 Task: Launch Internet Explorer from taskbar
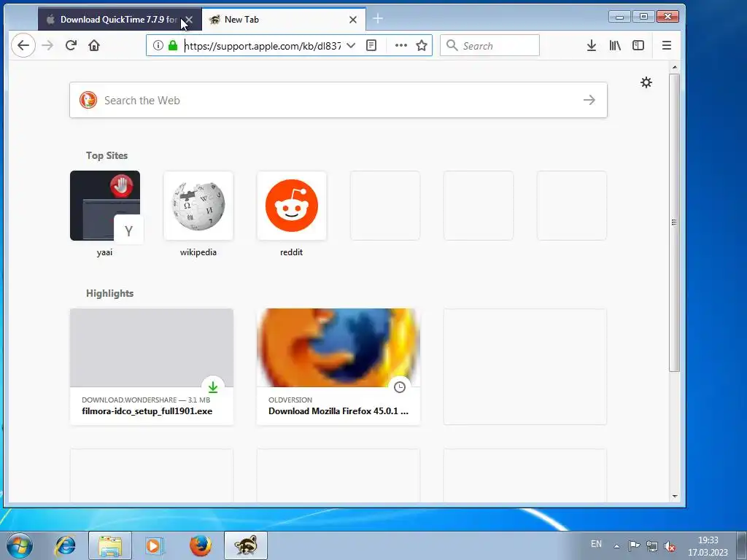(x=65, y=545)
